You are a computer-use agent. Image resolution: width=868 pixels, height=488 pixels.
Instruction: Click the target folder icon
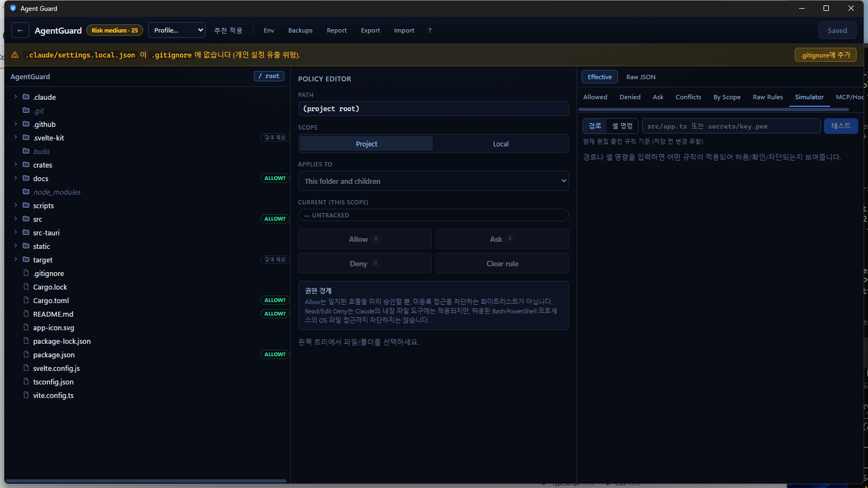tap(26, 259)
